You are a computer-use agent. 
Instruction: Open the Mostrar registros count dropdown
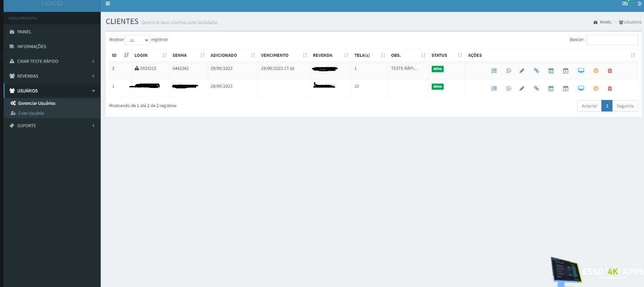(x=137, y=40)
